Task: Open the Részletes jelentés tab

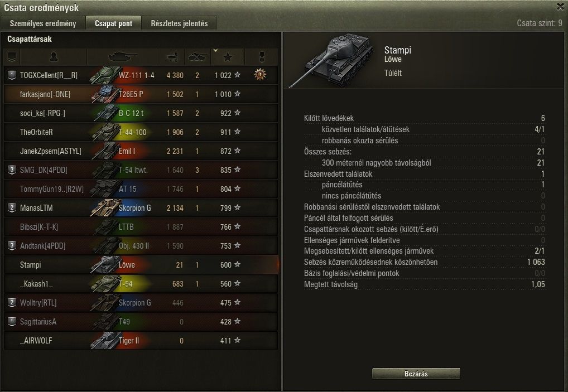Action: (x=179, y=23)
